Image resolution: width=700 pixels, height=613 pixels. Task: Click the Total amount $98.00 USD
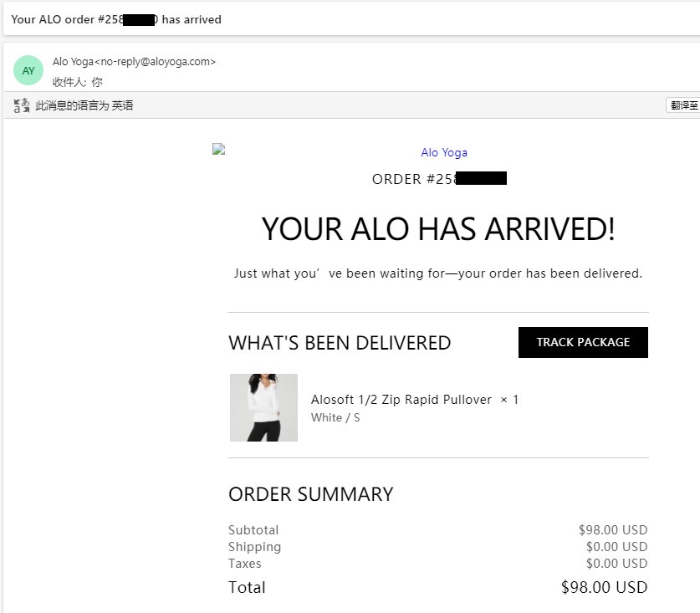coord(604,587)
